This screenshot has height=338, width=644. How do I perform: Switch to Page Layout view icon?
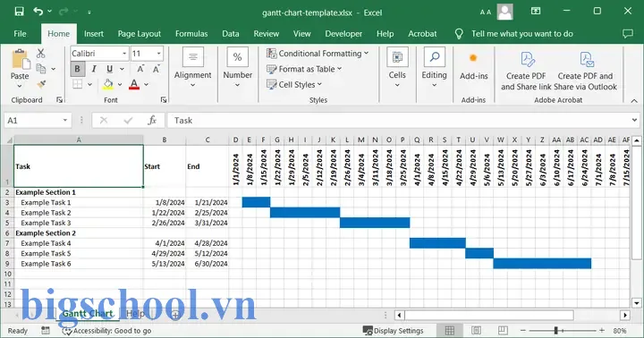click(477, 331)
